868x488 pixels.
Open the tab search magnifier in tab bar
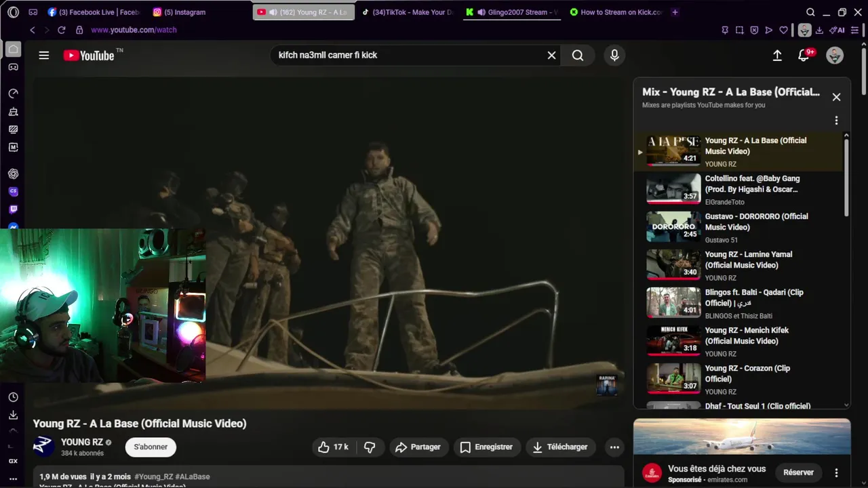(810, 12)
